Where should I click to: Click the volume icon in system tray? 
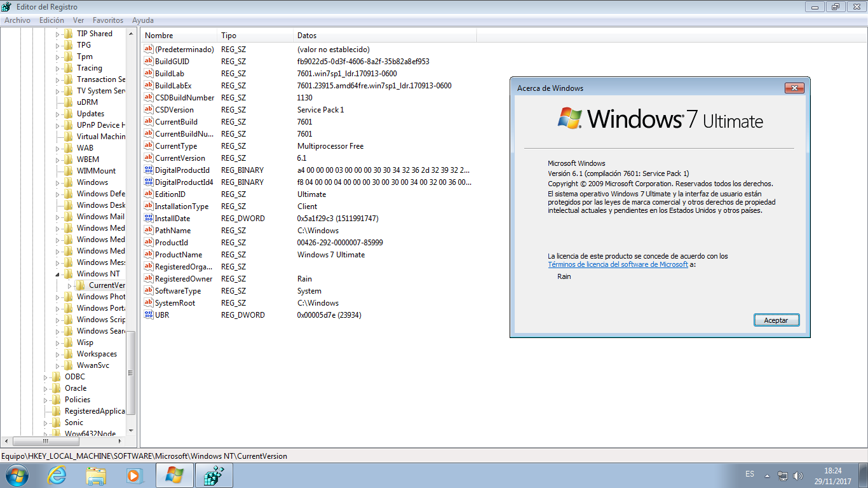coord(799,476)
